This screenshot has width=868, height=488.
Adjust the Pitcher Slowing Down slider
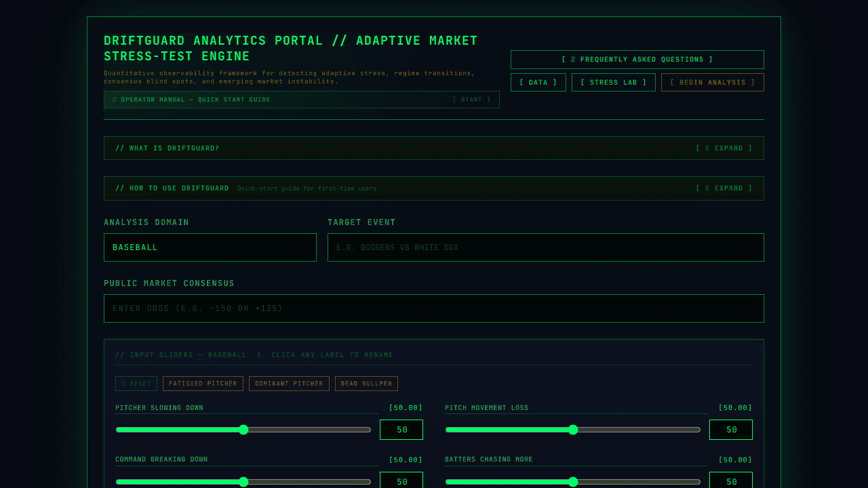243,430
